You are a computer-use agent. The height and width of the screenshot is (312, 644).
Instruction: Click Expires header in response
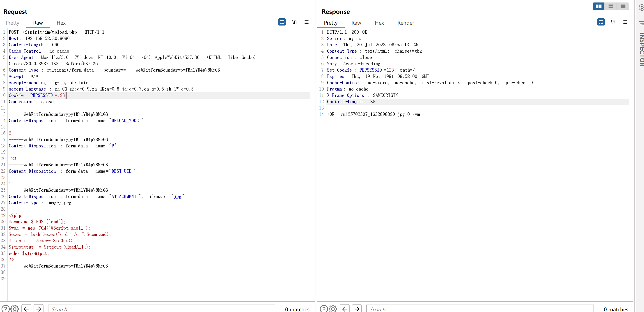coord(378,76)
